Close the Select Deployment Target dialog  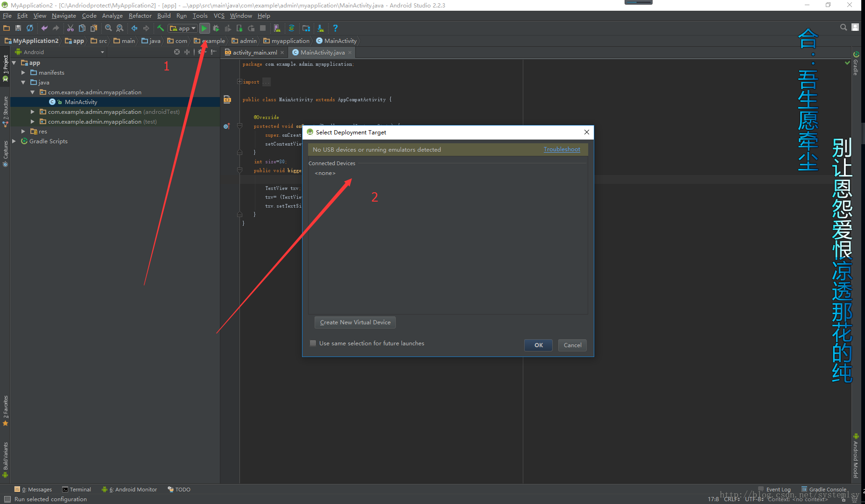(x=587, y=132)
